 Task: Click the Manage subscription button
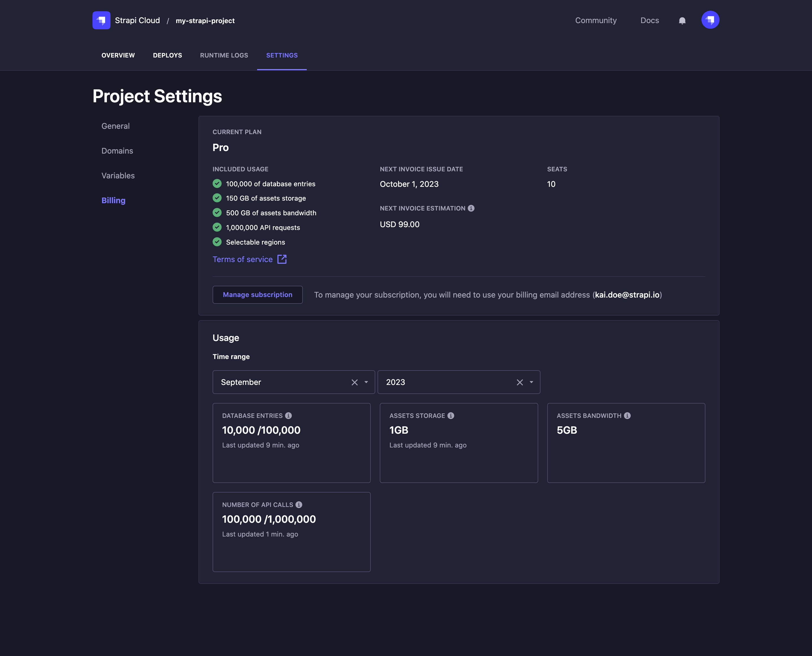257,294
